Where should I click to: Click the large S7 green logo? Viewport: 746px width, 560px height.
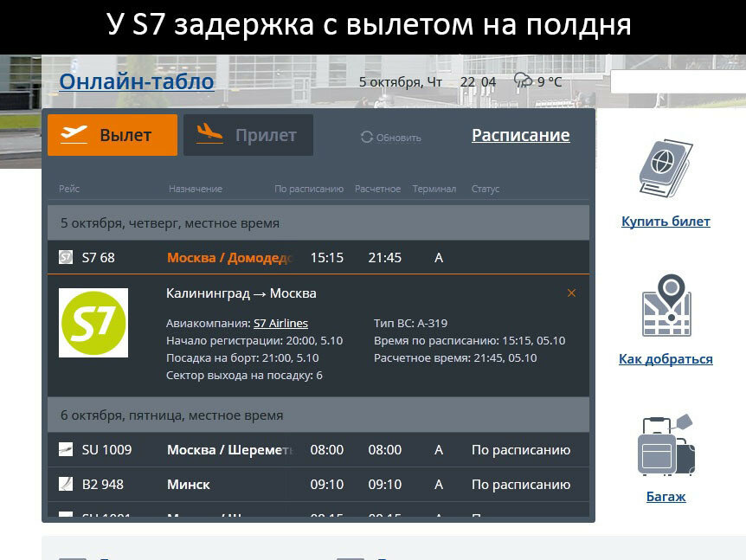[x=93, y=323]
